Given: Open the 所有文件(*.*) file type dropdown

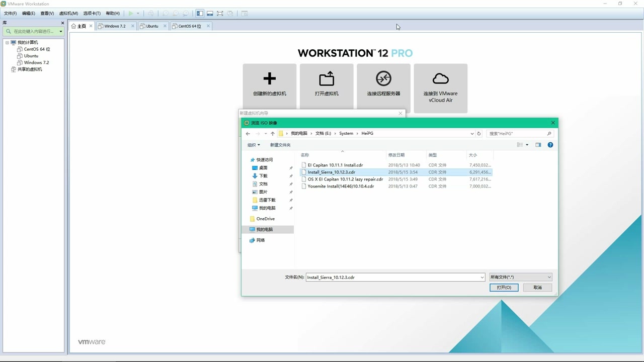Looking at the screenshot, I should click(x=521, y=277).
